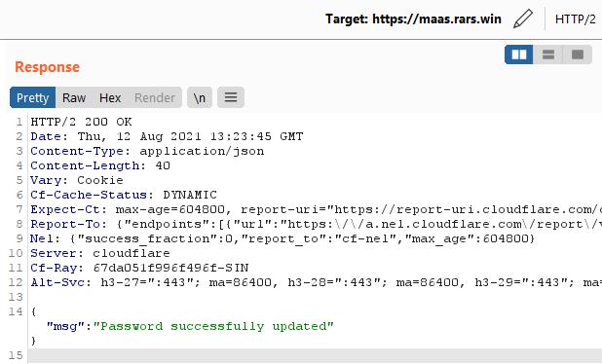Click the Cf-Ray header value
The image size is (602, 364).
tap(170, 268)
